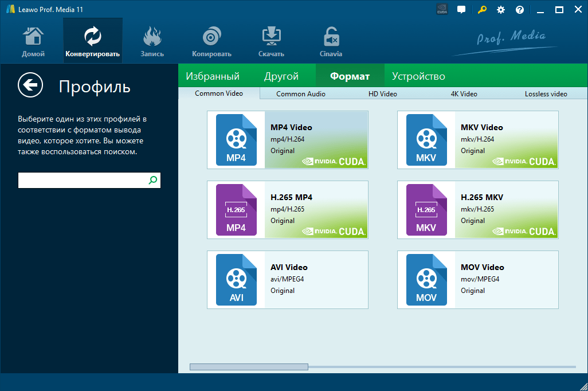
Task: Click the mp4/H.264 codec text
Action: 287,139
